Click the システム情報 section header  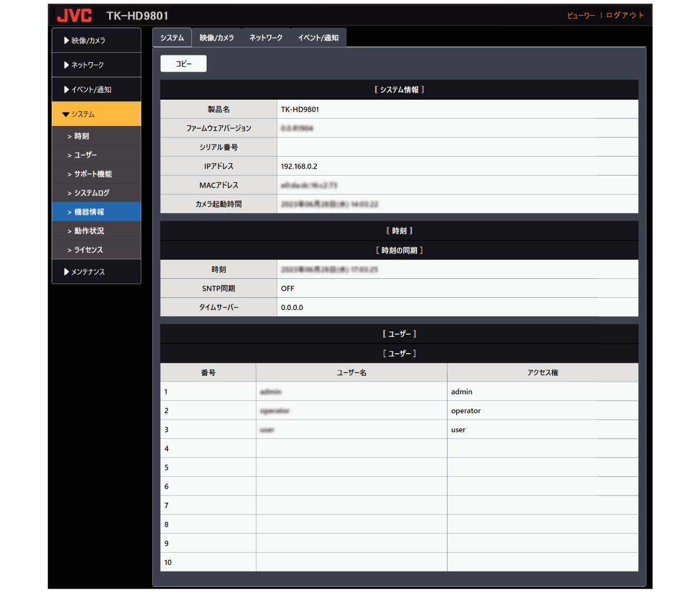[x=399, y=90]
